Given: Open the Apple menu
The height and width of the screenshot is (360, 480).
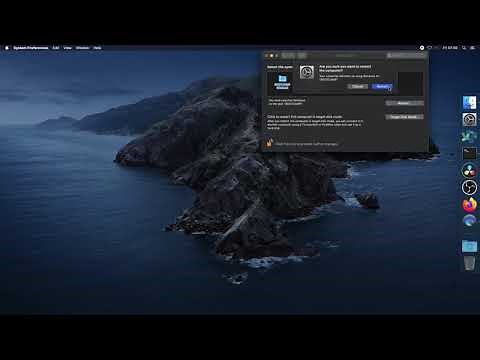Looking at the screenshot, I should [x=7, y=48].
